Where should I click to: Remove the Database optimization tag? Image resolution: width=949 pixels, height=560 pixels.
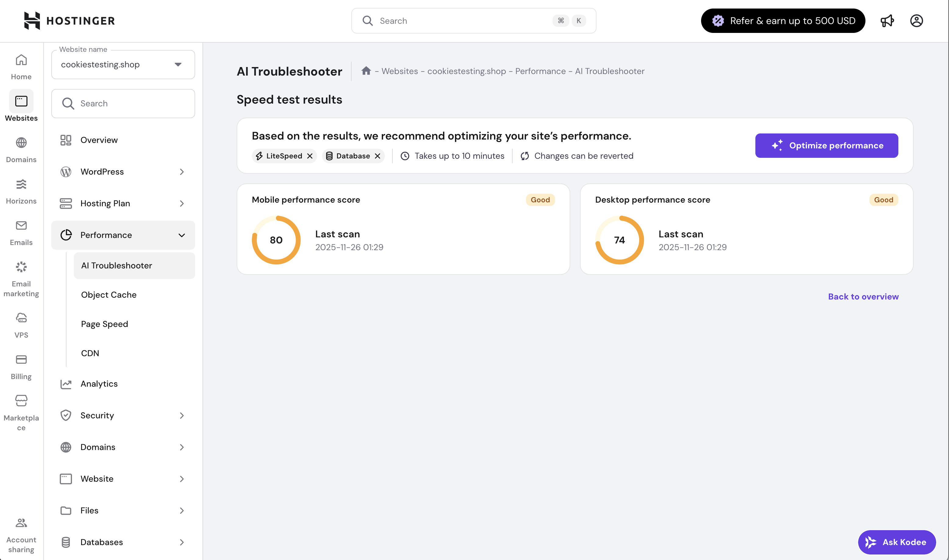click(x=377, y=156)
